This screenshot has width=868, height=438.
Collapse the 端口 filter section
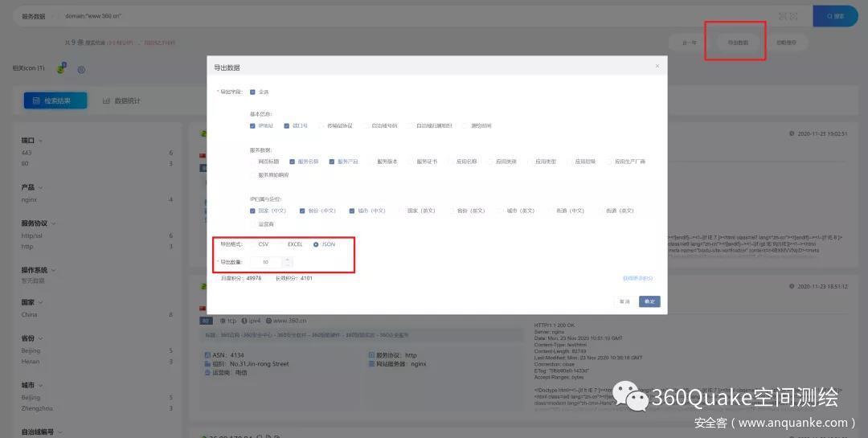point(40,141)
